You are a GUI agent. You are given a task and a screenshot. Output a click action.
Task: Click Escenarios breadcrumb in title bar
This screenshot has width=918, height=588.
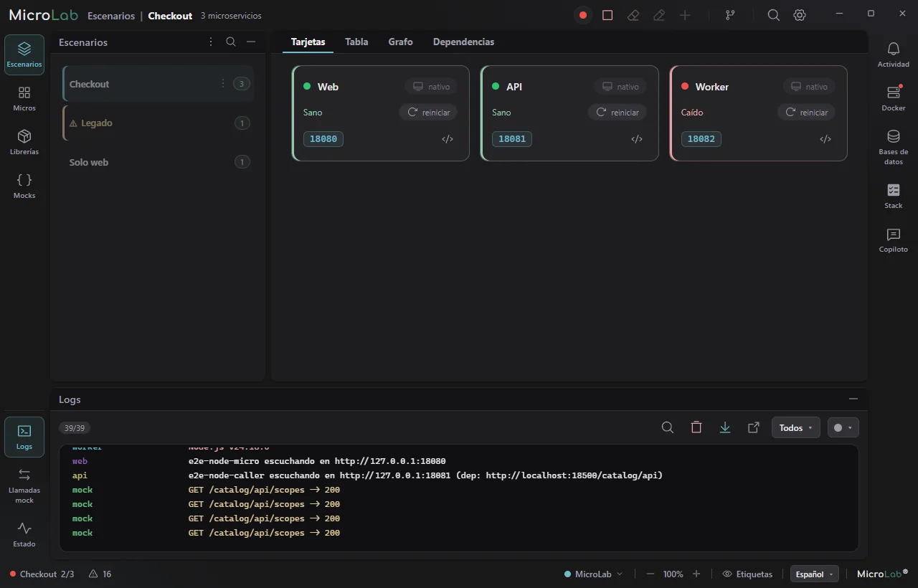point(111,16)
